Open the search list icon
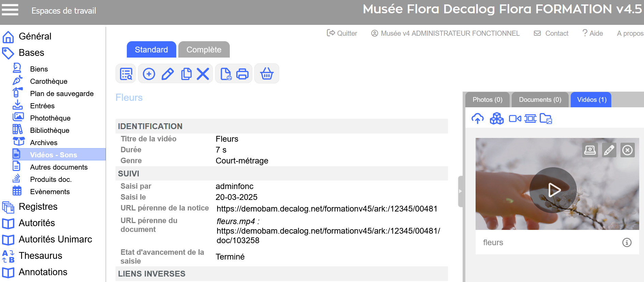Screen dimensions: 644x282 (x=126, y=74)
